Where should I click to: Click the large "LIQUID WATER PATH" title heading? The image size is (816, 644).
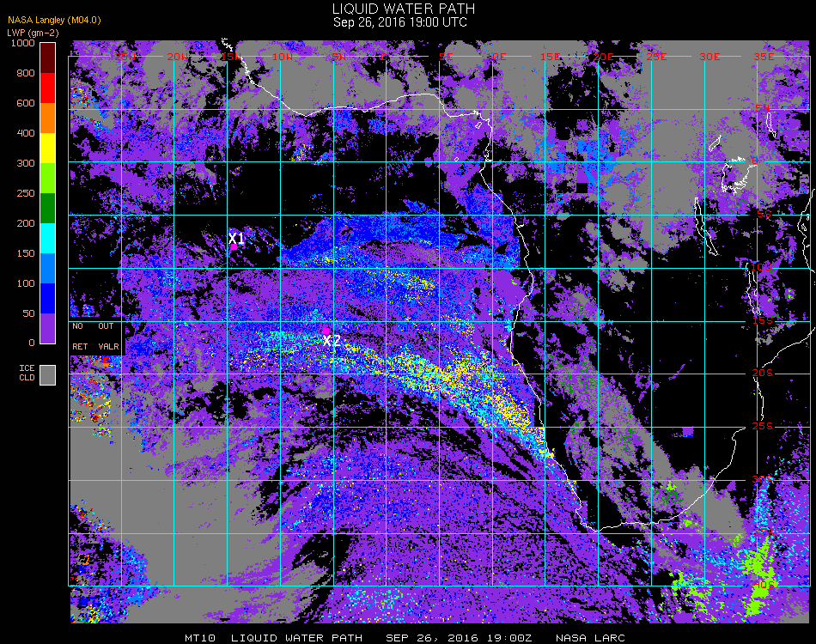click(x=404, y=9)
